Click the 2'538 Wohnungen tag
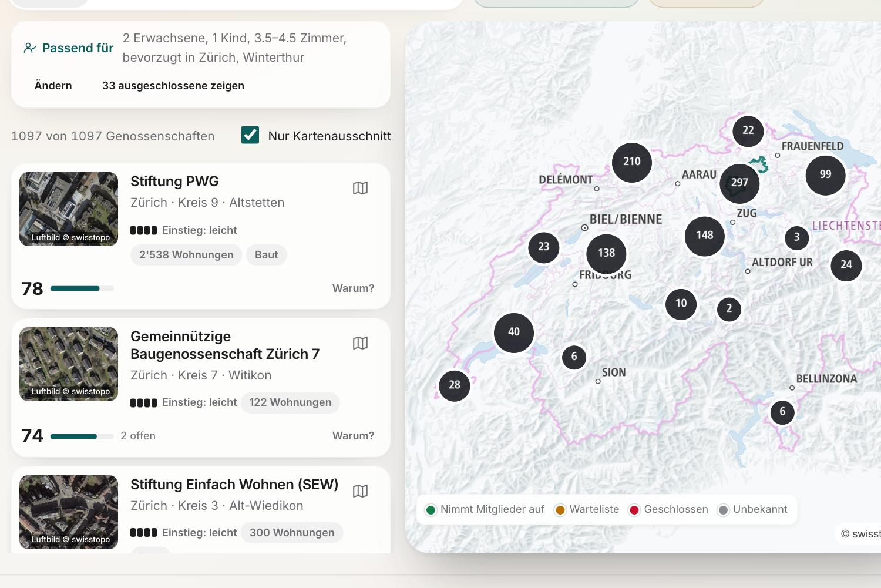The width and height of the screenshot is (881, 588). (186, 255)
